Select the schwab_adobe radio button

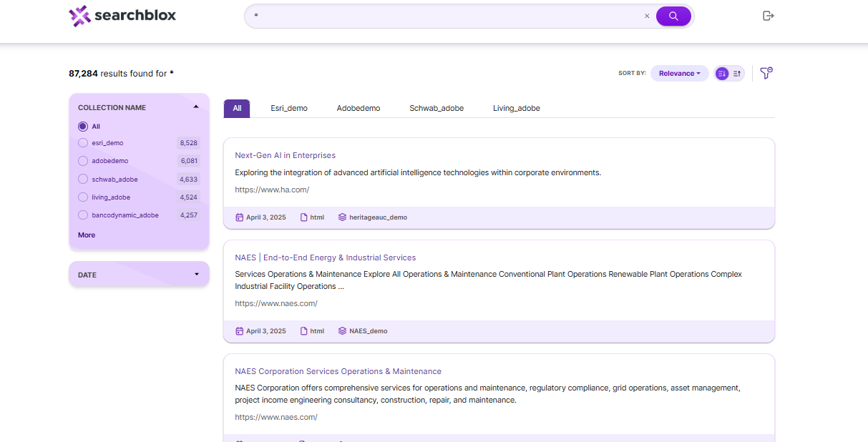click(83, 179)
